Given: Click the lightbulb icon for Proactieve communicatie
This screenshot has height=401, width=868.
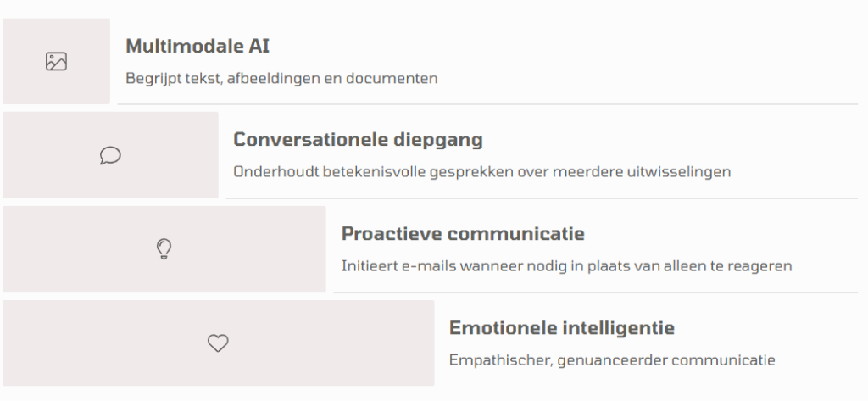Looking at the screenshot, I should 164,249.
